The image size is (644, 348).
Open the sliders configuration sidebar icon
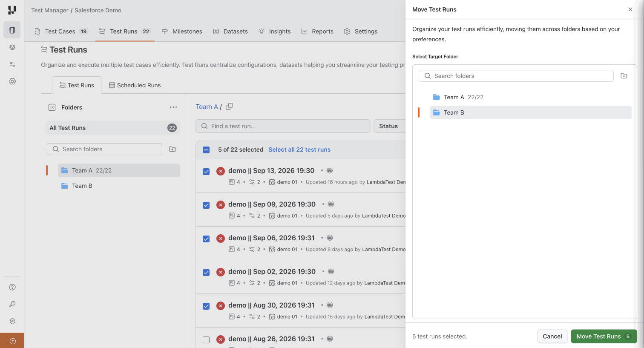[12, 64]
